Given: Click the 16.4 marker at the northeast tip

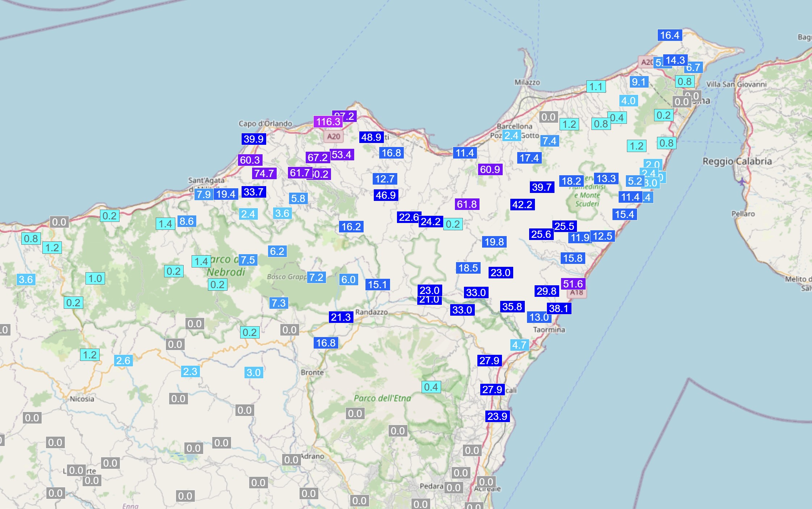Looking at the screenshot, I should [x=669, y=35].
